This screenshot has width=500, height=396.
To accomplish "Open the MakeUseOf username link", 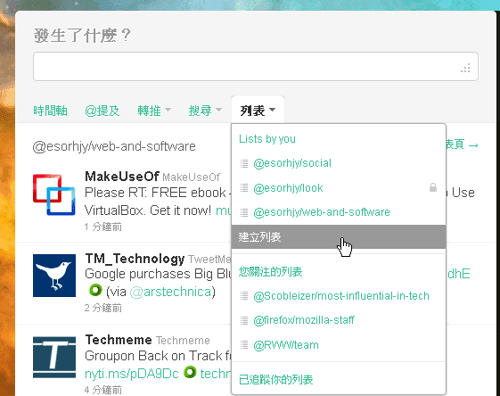I will coord(122,176).
